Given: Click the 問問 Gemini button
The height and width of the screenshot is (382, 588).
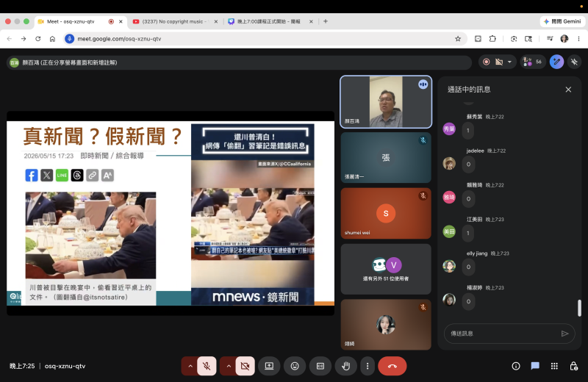Looking at the screenshot, I should coord(562,21).
